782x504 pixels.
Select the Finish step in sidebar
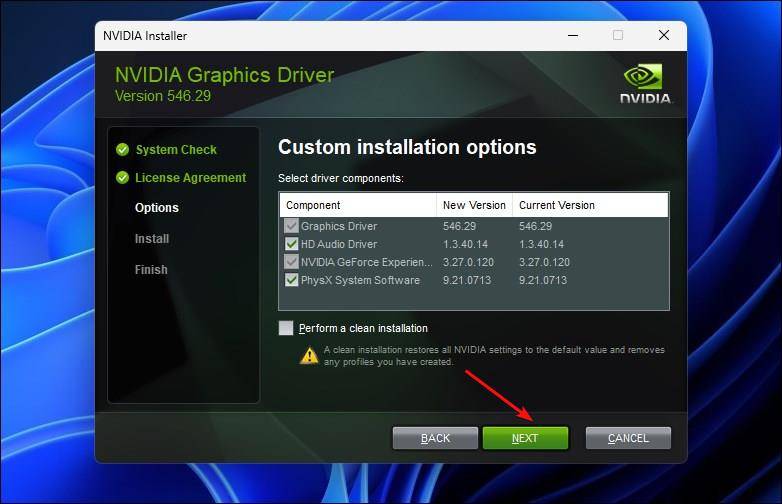click(151, 270)
